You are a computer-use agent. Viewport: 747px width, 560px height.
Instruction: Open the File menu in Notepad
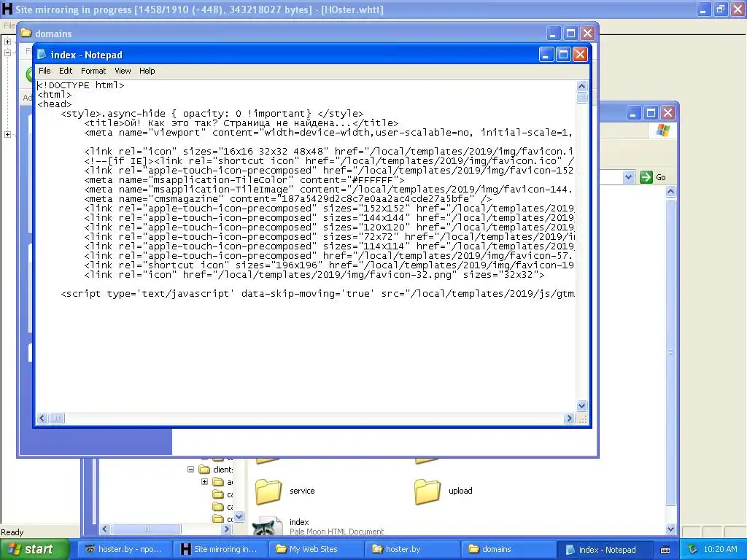point(44,71)
